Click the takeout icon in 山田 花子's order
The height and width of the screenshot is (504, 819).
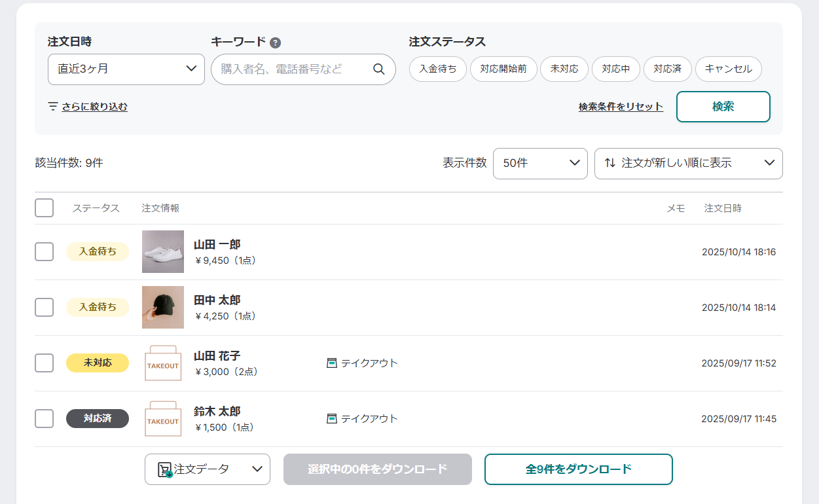coord(332,363)
